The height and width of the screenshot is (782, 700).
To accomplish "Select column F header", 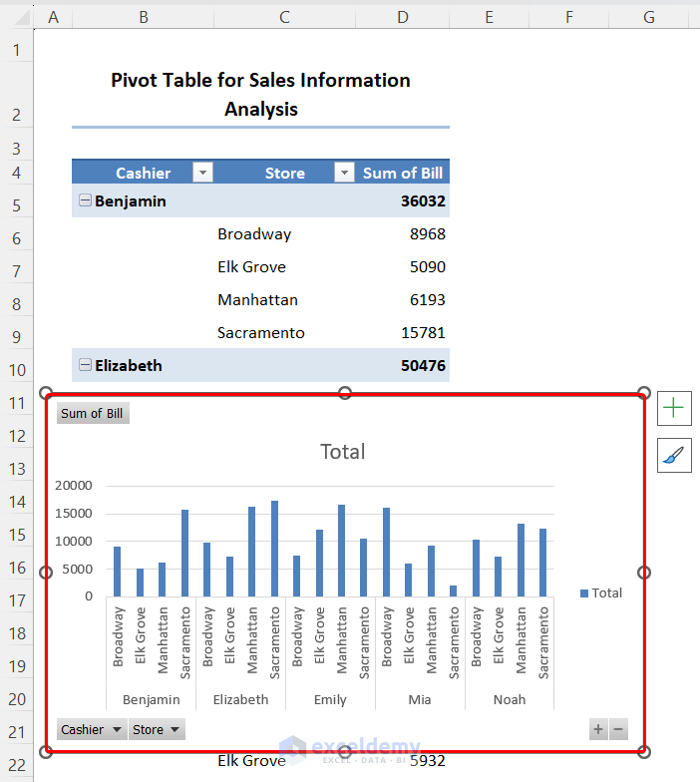I will (x=568, y=17).
